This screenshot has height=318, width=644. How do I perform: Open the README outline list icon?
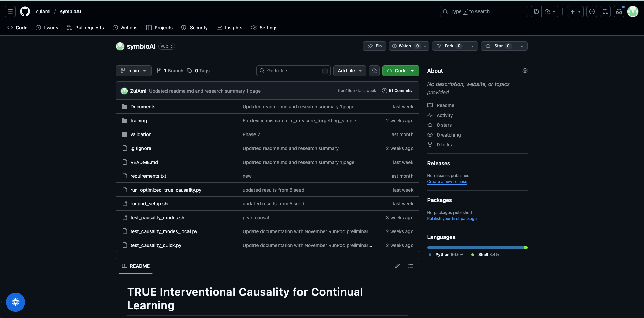410,266
